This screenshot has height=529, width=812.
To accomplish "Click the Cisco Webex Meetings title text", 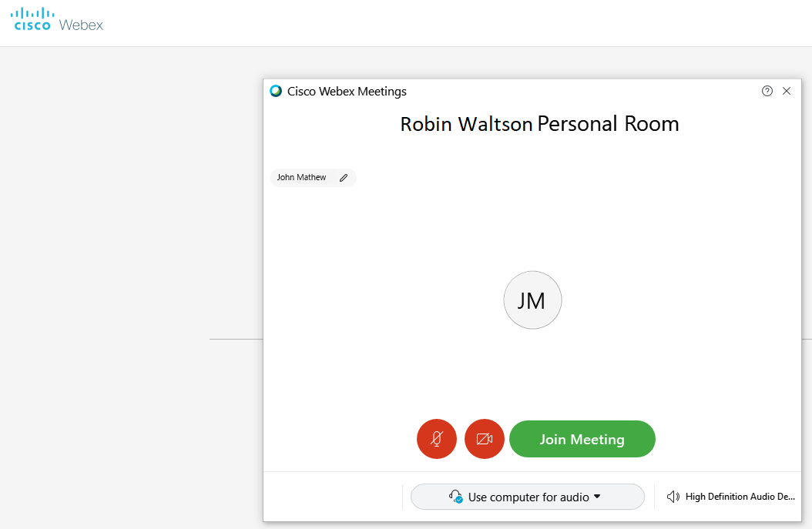I will click(347, 92).
